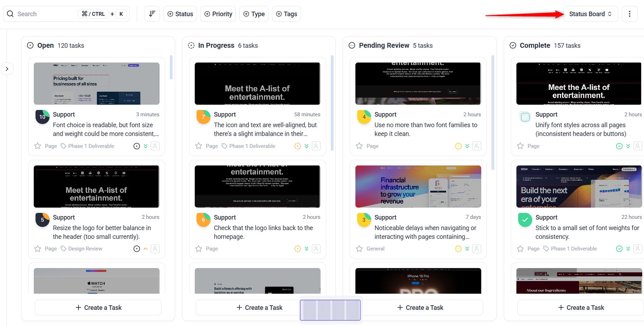644x326 pixels.
Task: Click priority arrow on 'Resize the logo' task
Action: point(146,249)
